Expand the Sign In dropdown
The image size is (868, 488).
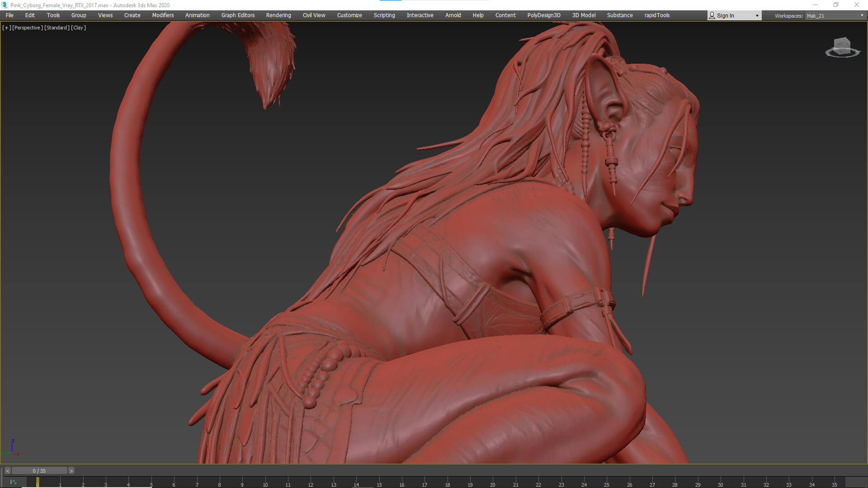(x=757, y=16)
